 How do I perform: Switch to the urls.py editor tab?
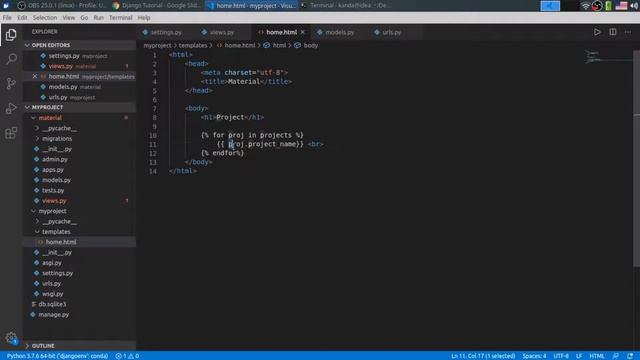pos(391,32)
